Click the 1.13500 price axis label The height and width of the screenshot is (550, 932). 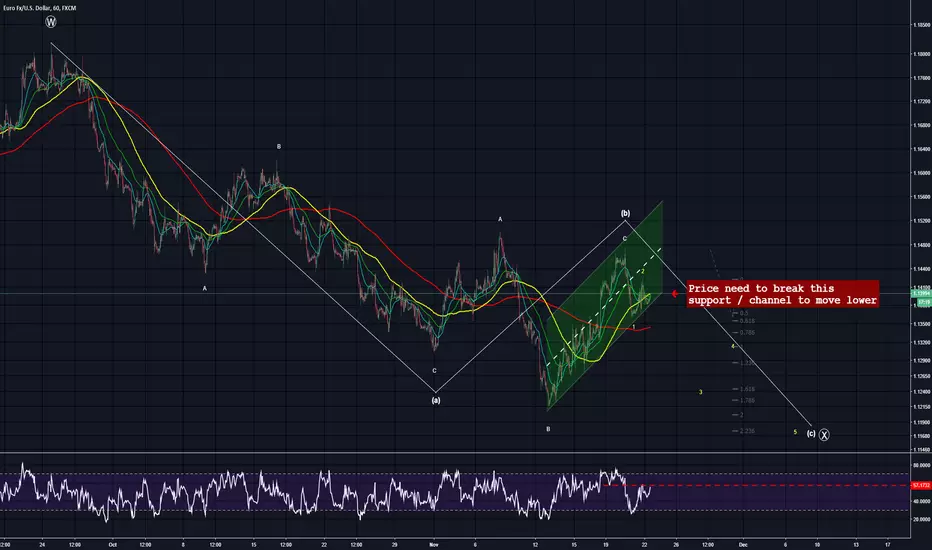(x=921, y=324)
